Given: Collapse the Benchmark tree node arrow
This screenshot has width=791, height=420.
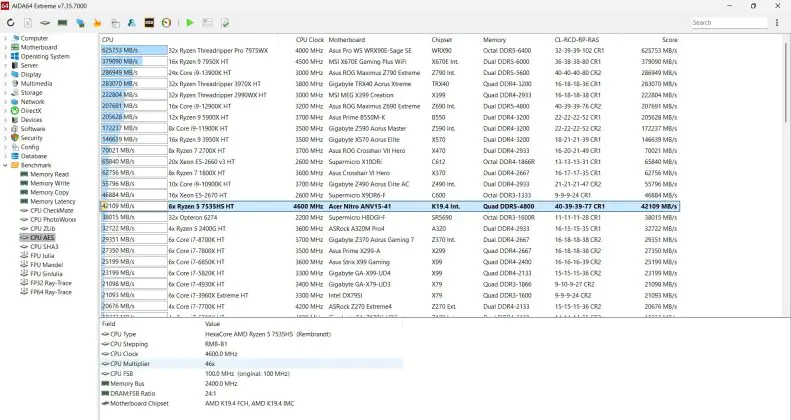Looking at the screenshot, I should pyautogui.click(x=5, y=165).
